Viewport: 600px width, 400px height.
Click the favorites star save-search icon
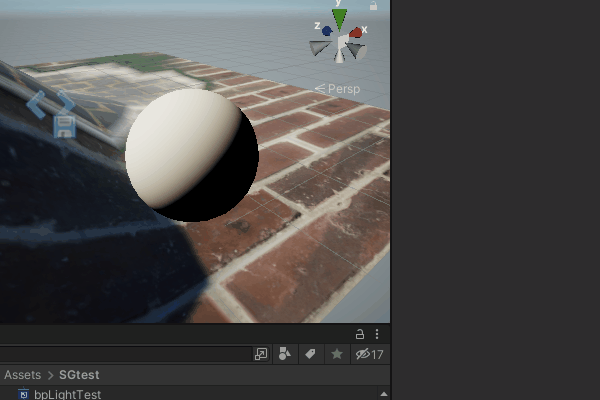pos(337,354)
